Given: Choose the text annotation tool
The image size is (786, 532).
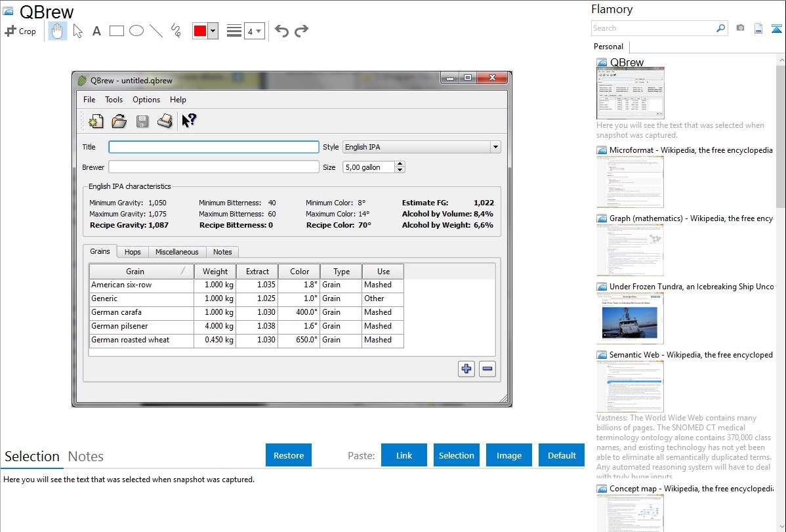Looking at the screenshot, I should point(96,31).
